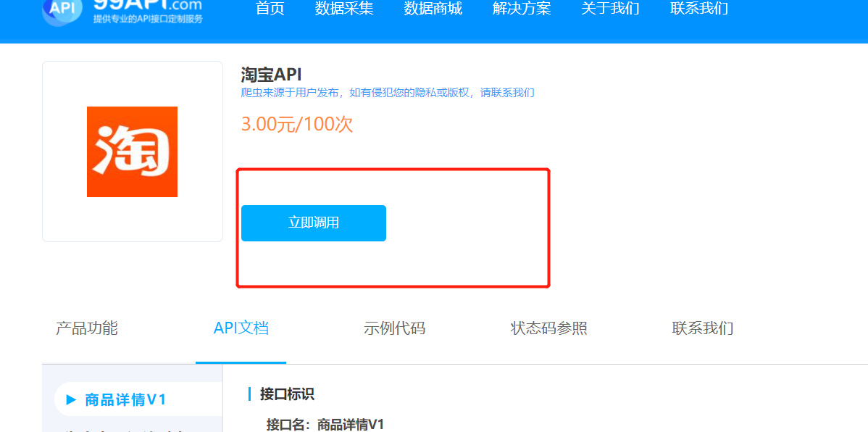Select 联系我们 in the top navigation bar
868x432 pixels.
point(699,9)
